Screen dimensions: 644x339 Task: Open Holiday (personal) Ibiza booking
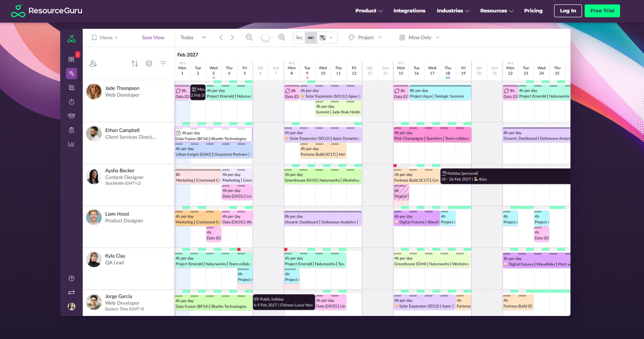point(505,176)
